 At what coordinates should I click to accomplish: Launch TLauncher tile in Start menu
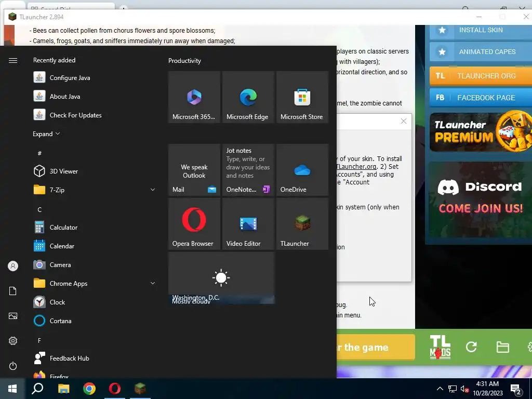click(302, 224)
